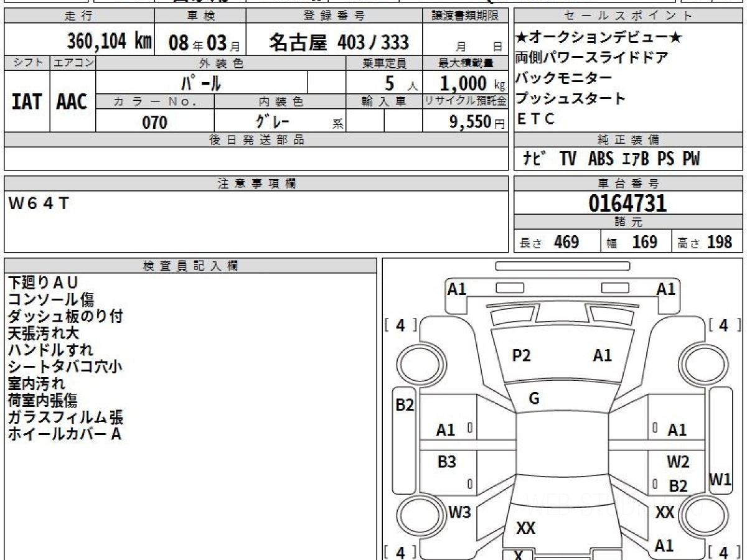Select the W1 mark on side sill
This screenshot has width=747, height=560.
click(x=721, y=480)
